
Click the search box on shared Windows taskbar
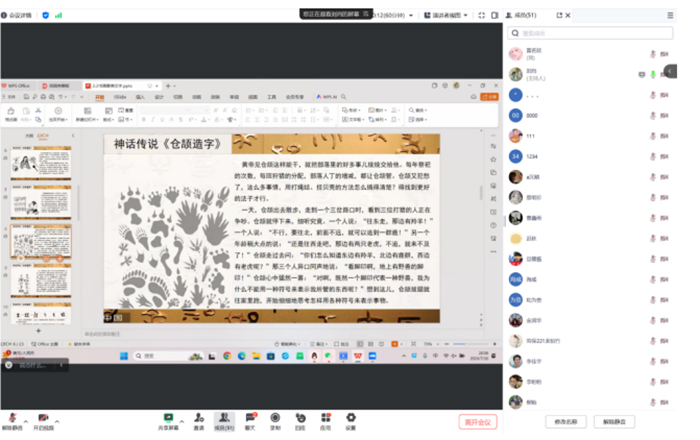167,356
